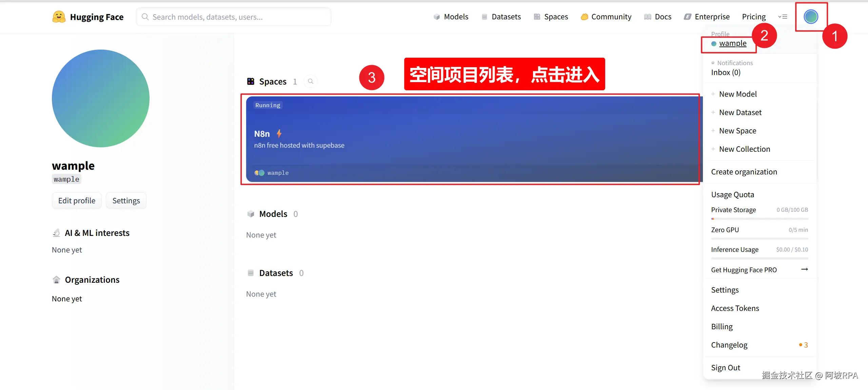
Task: Click Sign Out in the menu
Action: point(725,368)
